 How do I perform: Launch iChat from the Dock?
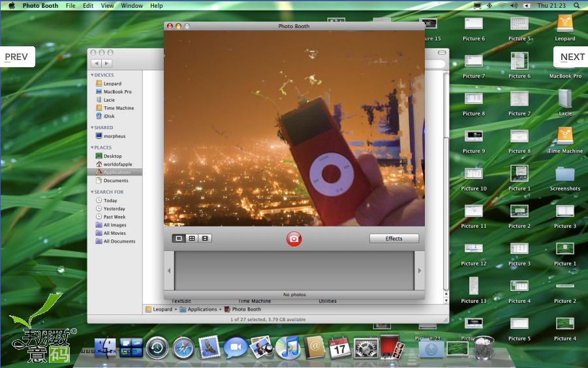[x=236, y=348]
